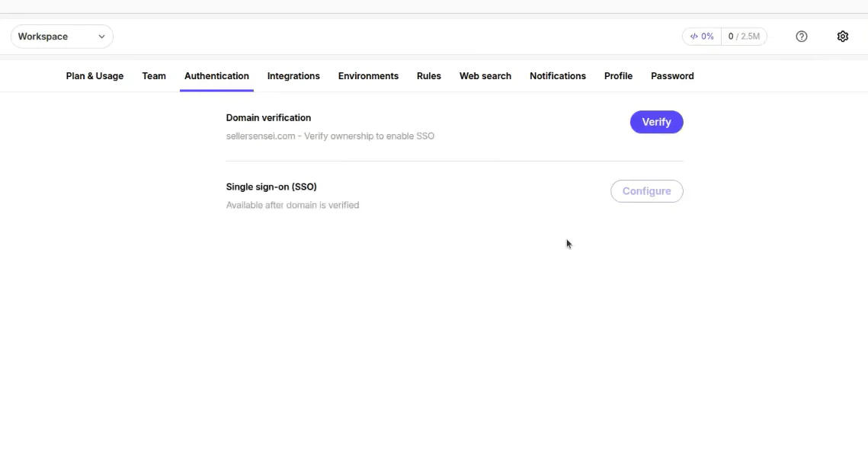Viewport: 868px width, 457px height.
Task: Switch to the Team tab
Action: click(x=154, y=76)
